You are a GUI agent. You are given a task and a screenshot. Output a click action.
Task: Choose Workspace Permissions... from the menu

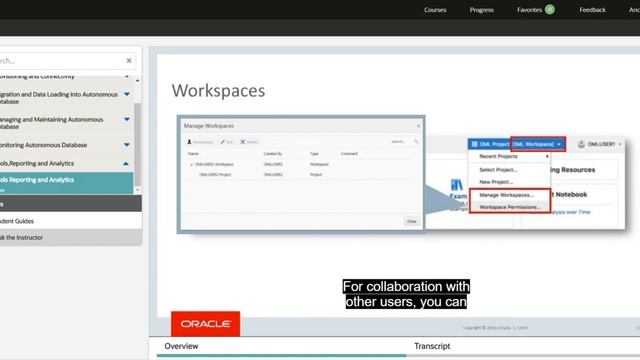(510, 207)
